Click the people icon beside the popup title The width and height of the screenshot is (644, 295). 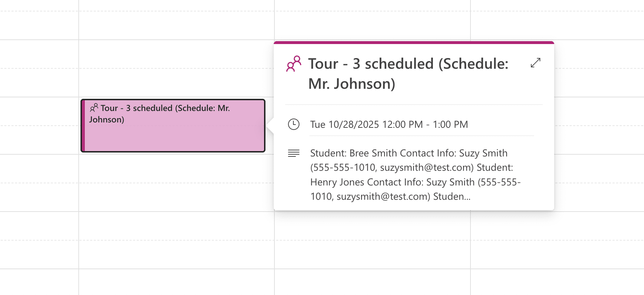click(x=293, y=63)
